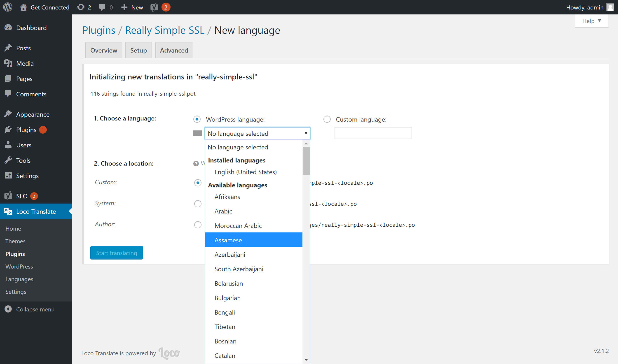This screenshot has height=364, width=618.
Task: Click the plus New icon
Action: click(x=124, y=7)
